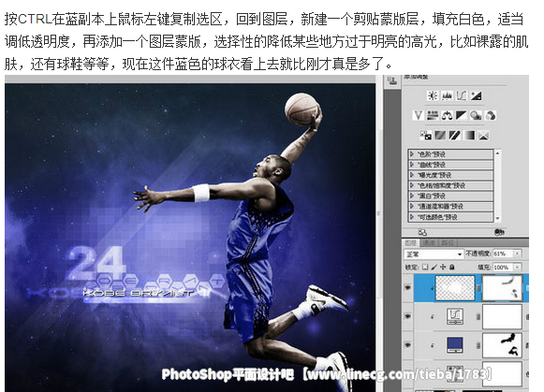Viewport: 544px width, 392px height.
Task: Click the expanded view icon at adjustments panel bottom-left
Action: pyautogui.click(x=422, y=232)
